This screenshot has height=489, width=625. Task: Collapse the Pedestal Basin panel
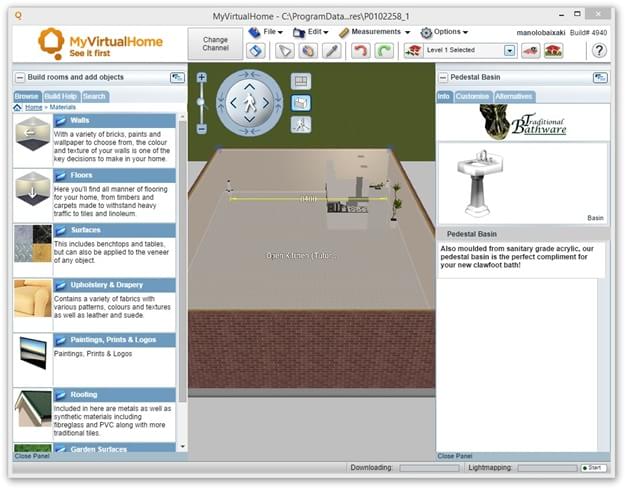tap(443, 77)
